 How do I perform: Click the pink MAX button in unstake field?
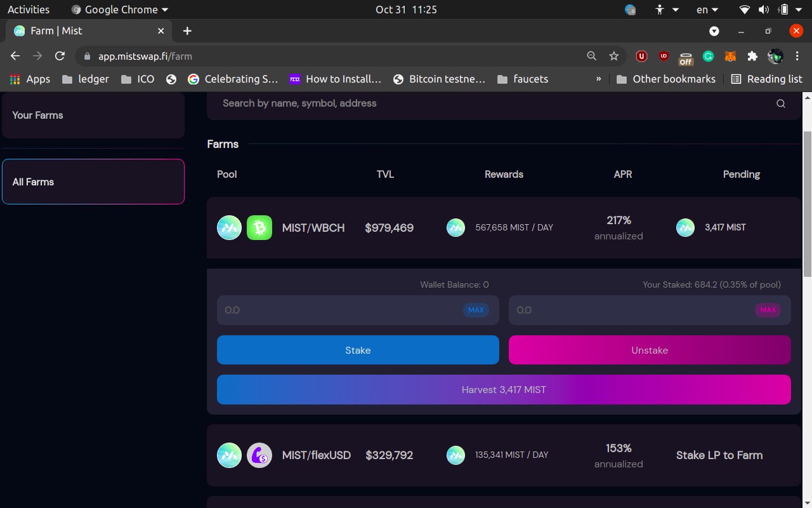pyautogui.click(x=768, y=310)
